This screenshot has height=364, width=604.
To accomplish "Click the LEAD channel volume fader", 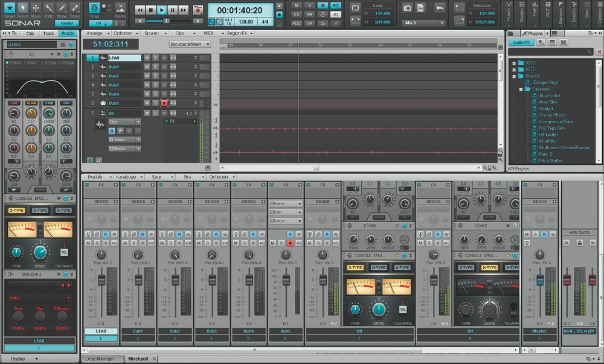I will pos(101,279).
